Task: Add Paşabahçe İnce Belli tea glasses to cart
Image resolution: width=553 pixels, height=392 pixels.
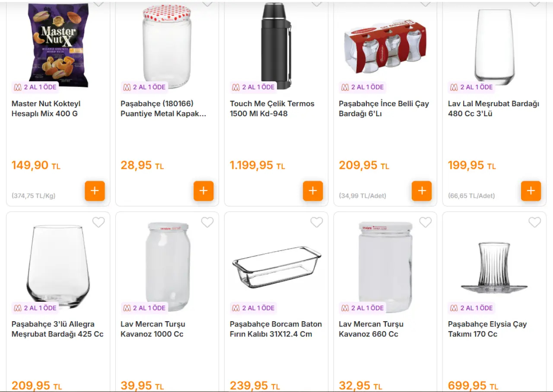Action: click(422, 191)
